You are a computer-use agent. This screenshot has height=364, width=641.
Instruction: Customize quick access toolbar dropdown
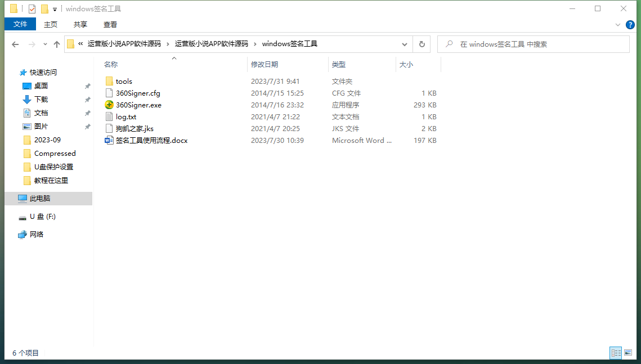click(55, 9)
